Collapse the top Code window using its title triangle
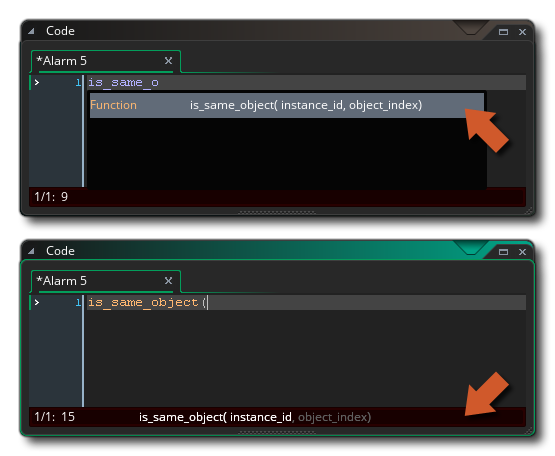555x456 pixels. (x=32, y=31)
